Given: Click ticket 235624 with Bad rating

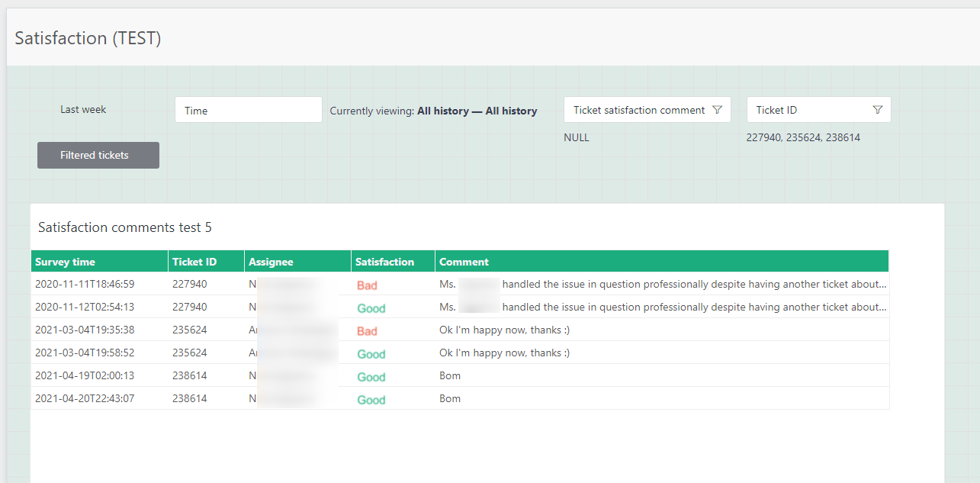Looking at the screenshot, I should [189, 330].
